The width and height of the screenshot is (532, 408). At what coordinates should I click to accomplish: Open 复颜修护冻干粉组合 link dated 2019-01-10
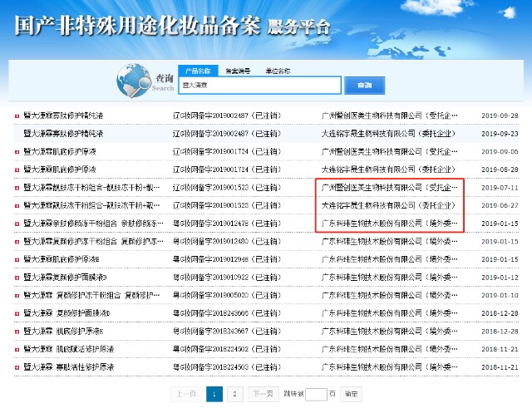pos(91,295)
